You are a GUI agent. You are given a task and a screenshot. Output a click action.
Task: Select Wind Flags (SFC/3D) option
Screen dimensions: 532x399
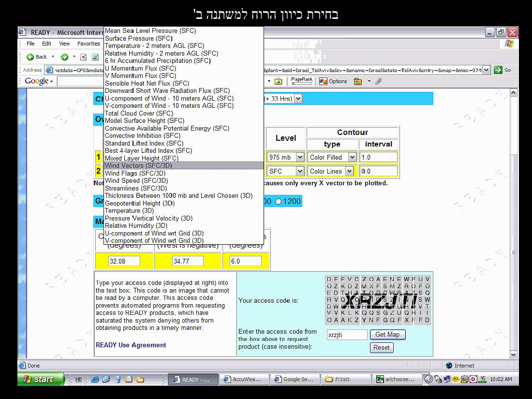pyautogui.click(x=184, y=173)
